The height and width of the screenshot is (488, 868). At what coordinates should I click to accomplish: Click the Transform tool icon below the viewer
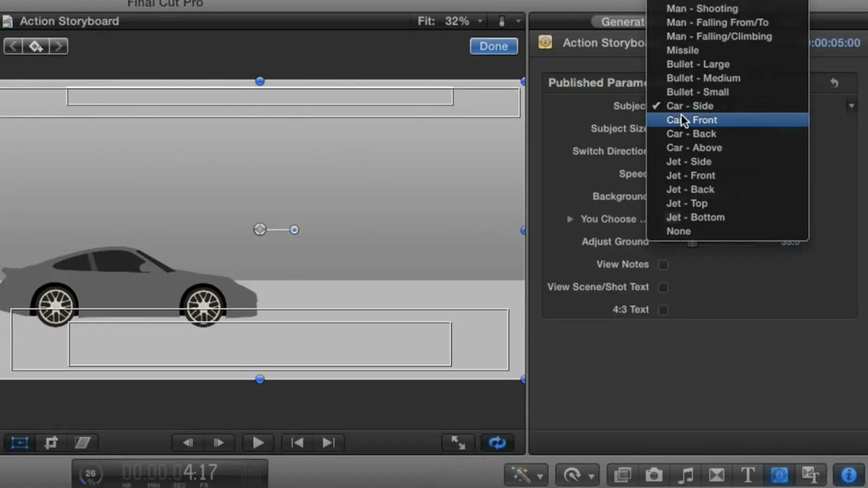coord(20,442)
